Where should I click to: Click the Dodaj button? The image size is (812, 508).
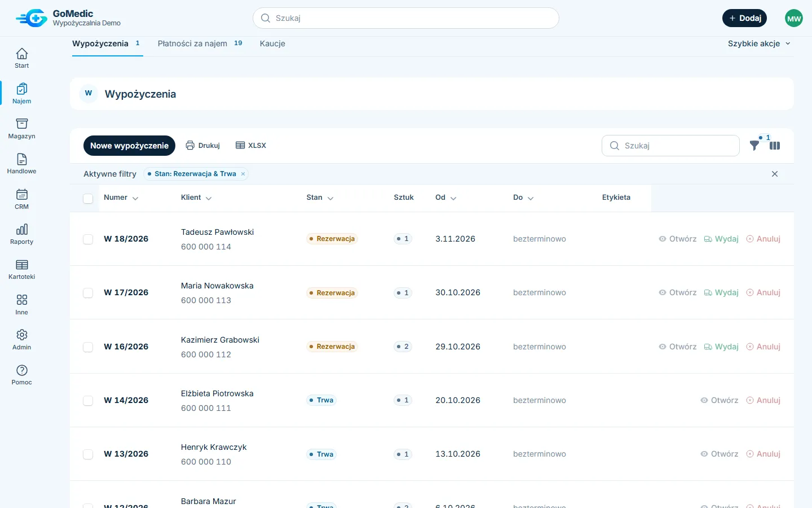coord(744,18)
